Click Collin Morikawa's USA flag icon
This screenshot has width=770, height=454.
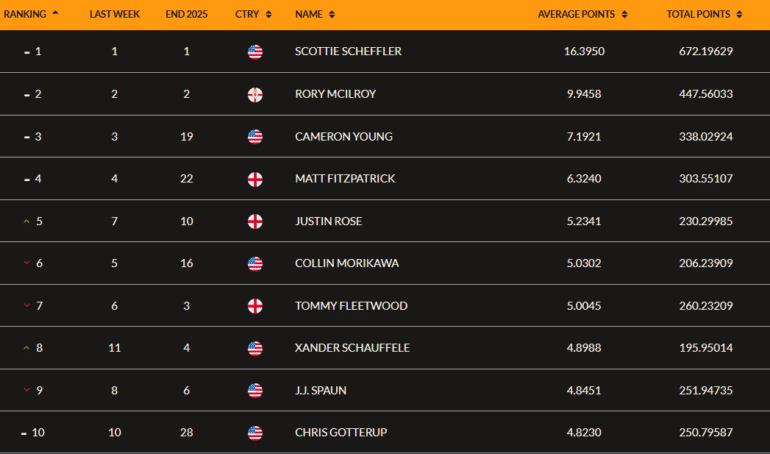click(x=255, y=264)
